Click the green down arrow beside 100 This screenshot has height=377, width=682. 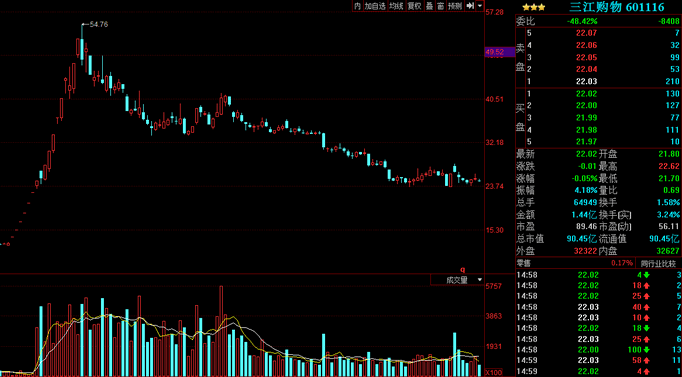(647, 350)
